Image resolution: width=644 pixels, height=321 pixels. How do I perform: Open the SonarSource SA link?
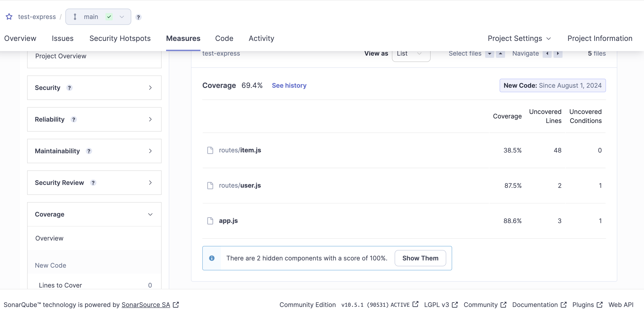tap(146, 305)
